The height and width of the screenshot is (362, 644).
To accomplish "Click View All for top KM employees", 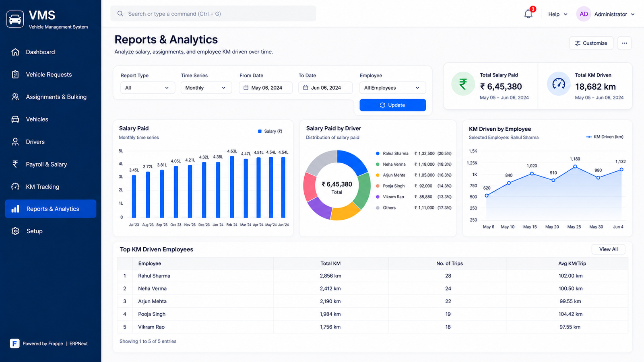I will click(x=608, y=249).
